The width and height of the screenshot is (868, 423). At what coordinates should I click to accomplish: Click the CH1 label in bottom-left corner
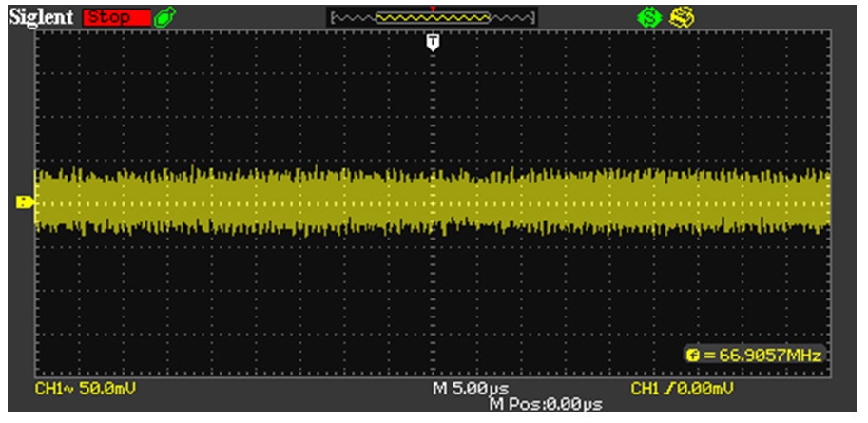[x=45, y=390]
